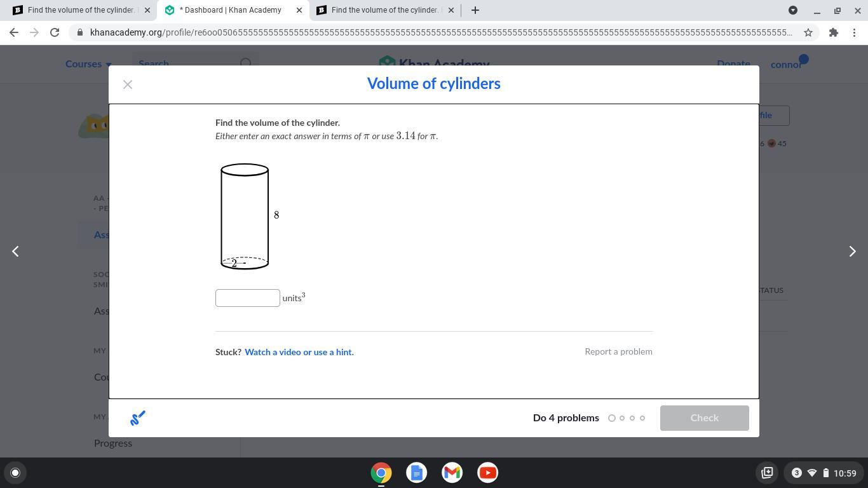Bookmark this page with the star icon
This screenshot has height=488, width=868.
point(808,32)
